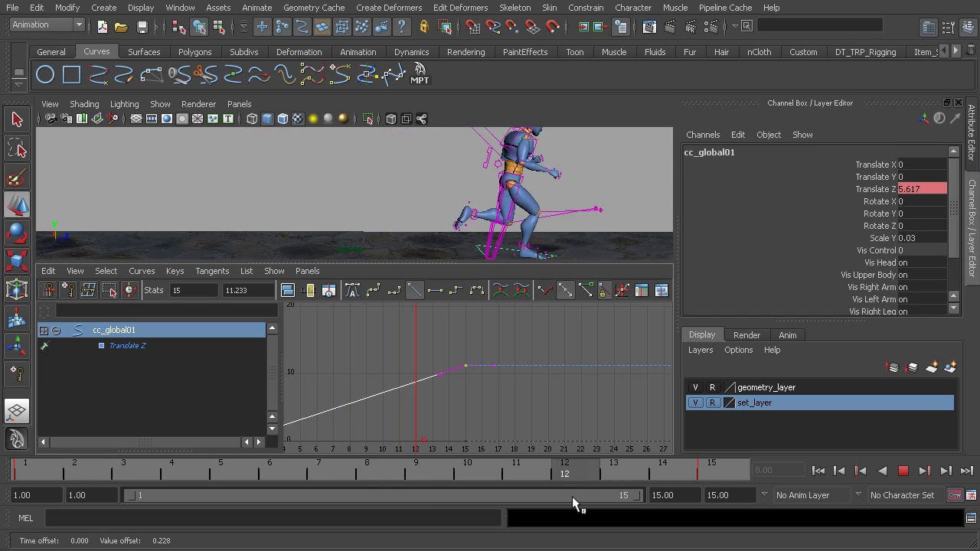The image size is (980, 551).
Task: Stop playback with red square button
Action: 903,471
